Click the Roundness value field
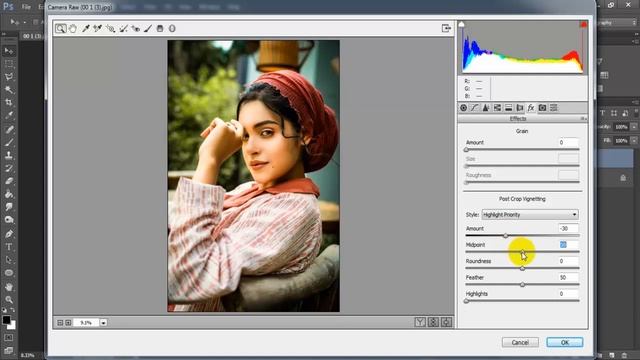The width and height of the screenshot is (640, 360). tap(568, 261)
